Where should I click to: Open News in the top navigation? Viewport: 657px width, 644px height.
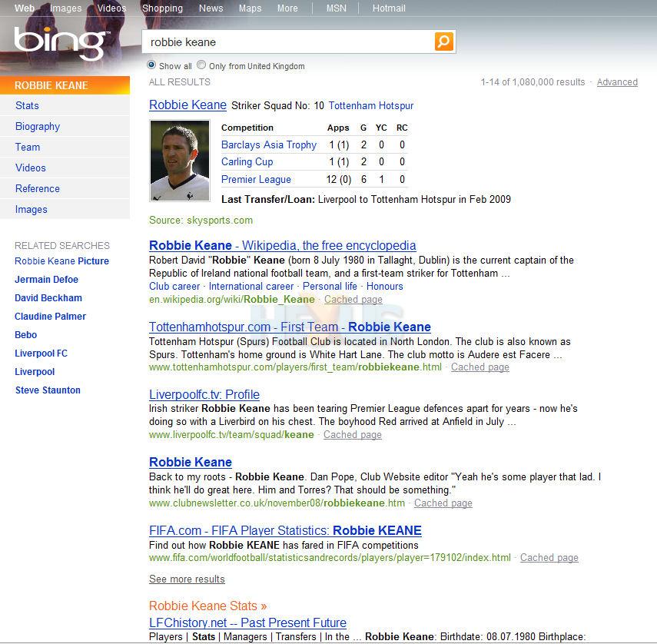211,8
